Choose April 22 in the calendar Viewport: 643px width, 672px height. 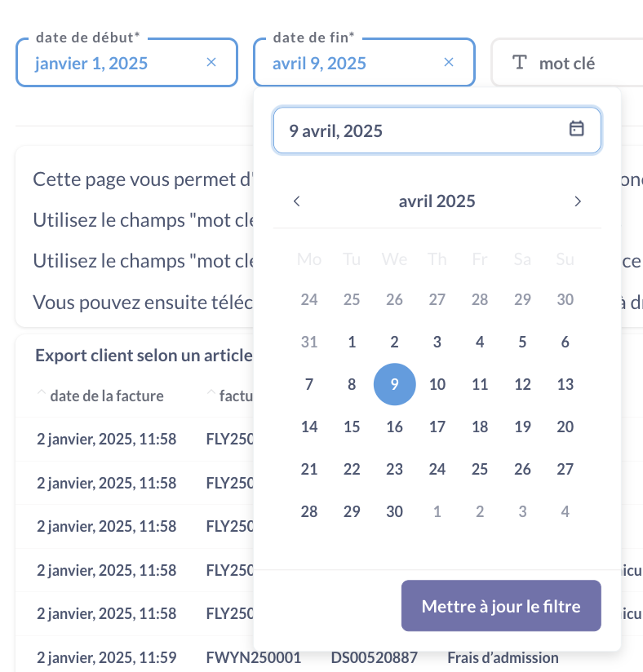(x=352, y=469)
